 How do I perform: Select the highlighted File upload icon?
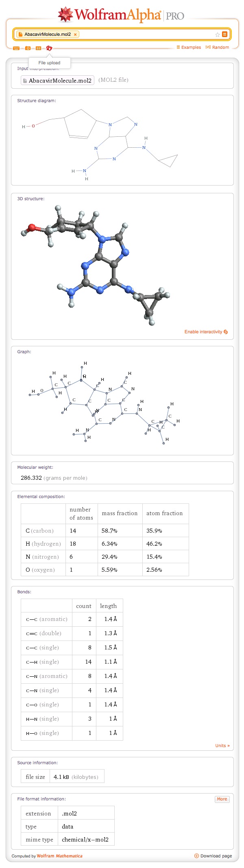(49, 48)
